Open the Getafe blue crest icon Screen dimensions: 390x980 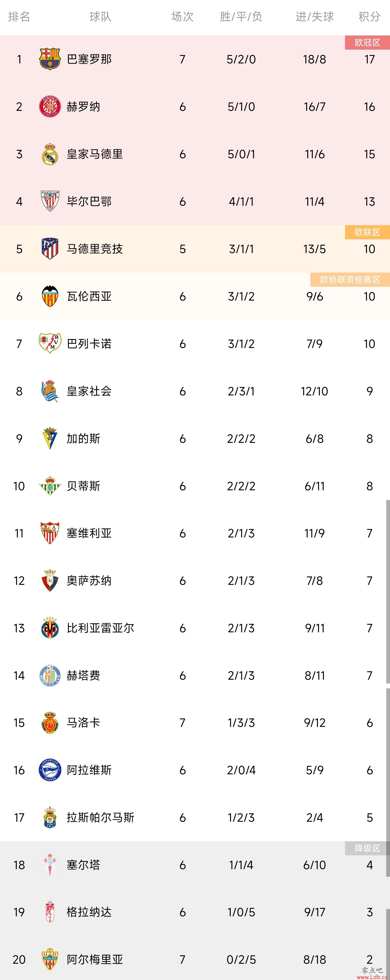(50, 675)
